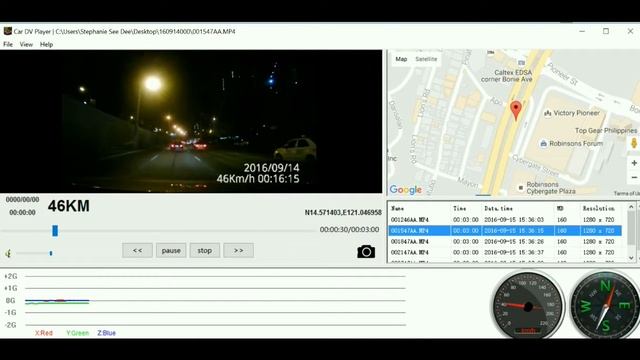640x360 pixels.
Task: Switch map to Map view
Action: point(401,59)
